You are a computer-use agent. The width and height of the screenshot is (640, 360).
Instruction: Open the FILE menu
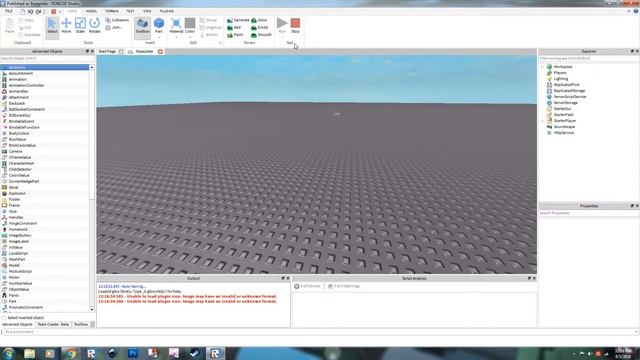(x=9, y=11)
